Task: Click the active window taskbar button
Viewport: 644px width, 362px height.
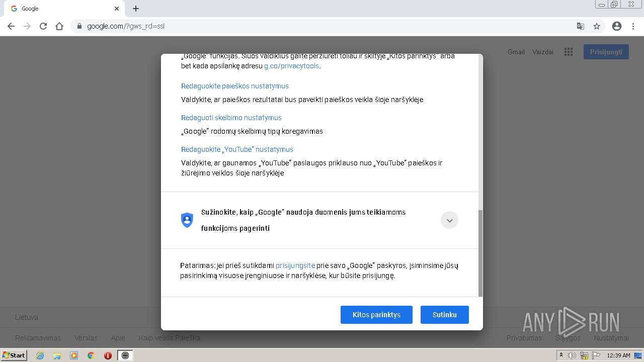Action: 125,355
